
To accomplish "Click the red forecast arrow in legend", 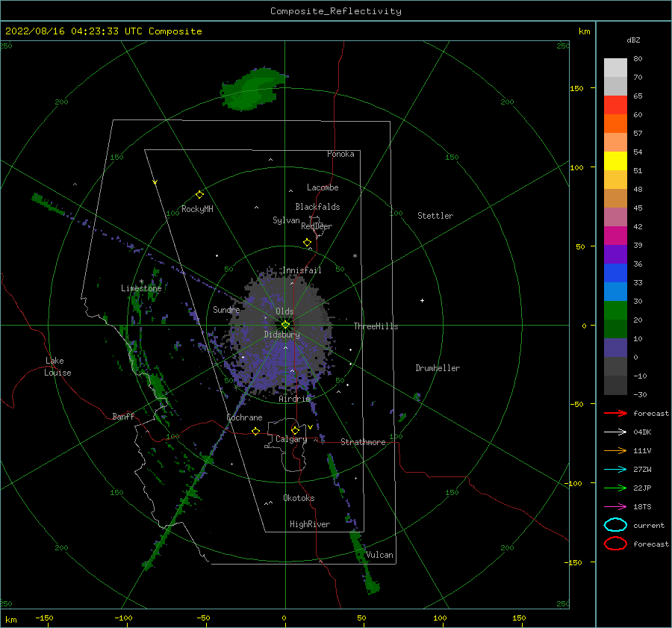I will pyautogui.click(x=615, y=413).
